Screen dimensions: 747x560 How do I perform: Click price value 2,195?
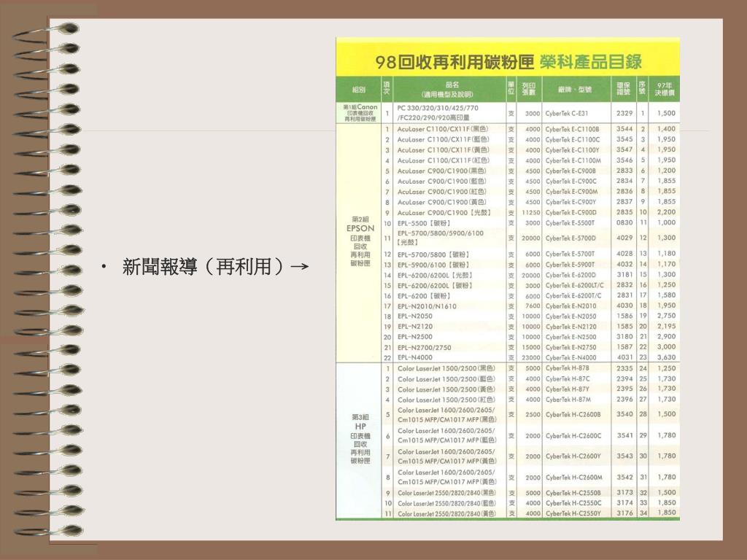click(x=667, y=326)
